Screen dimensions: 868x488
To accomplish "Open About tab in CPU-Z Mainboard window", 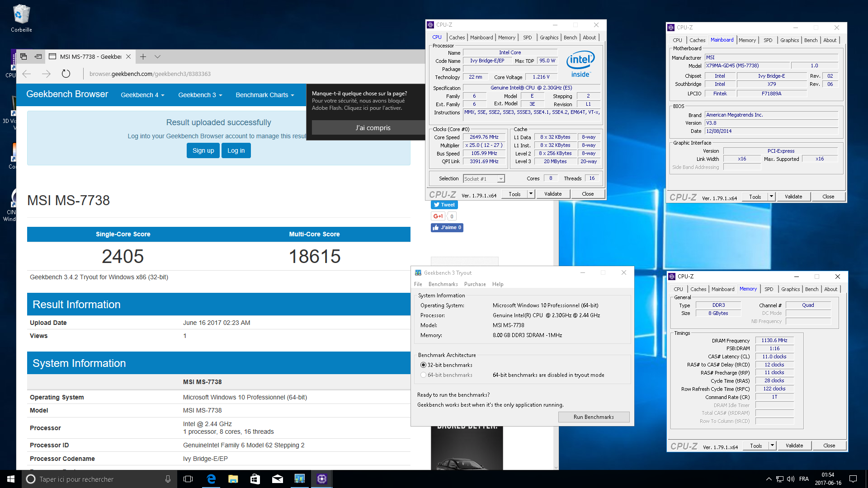I will 830,40.
